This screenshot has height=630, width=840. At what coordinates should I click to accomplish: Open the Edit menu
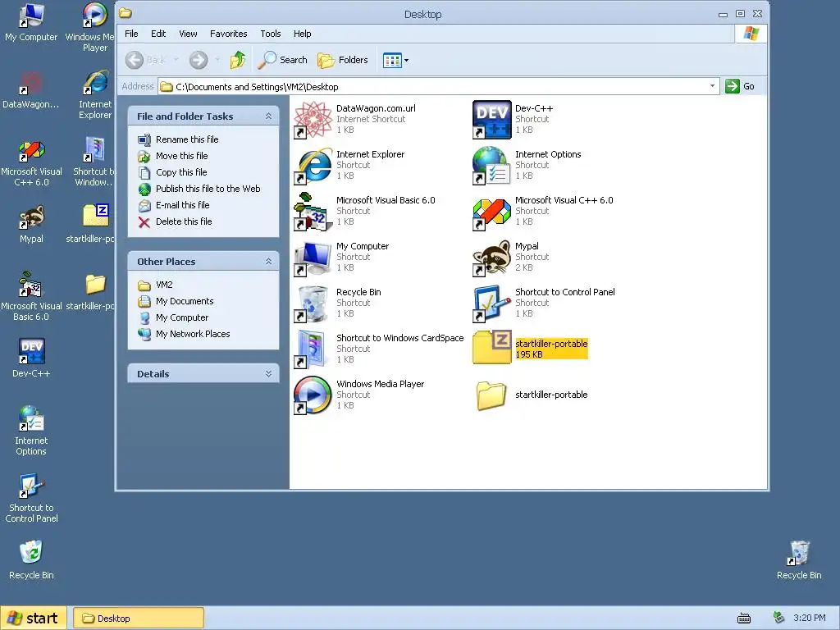click(x=158, y=34)
